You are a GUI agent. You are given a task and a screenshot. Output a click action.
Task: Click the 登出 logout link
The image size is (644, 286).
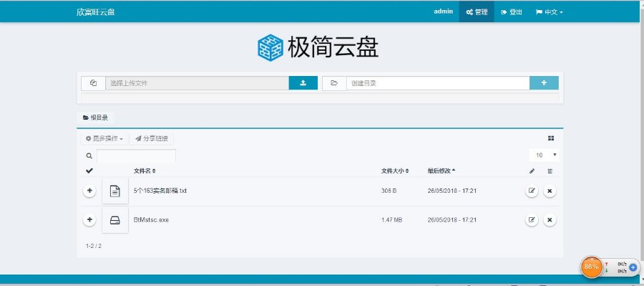pos(512,12)
